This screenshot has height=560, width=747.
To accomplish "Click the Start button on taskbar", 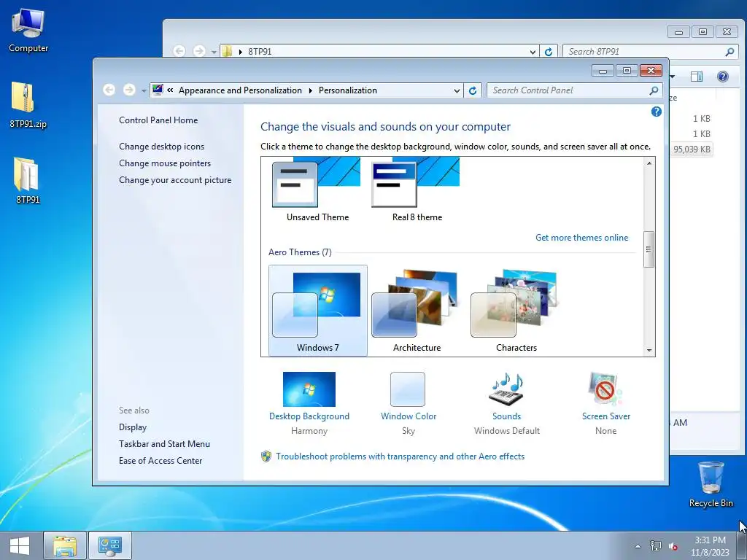I will (20, 545).
